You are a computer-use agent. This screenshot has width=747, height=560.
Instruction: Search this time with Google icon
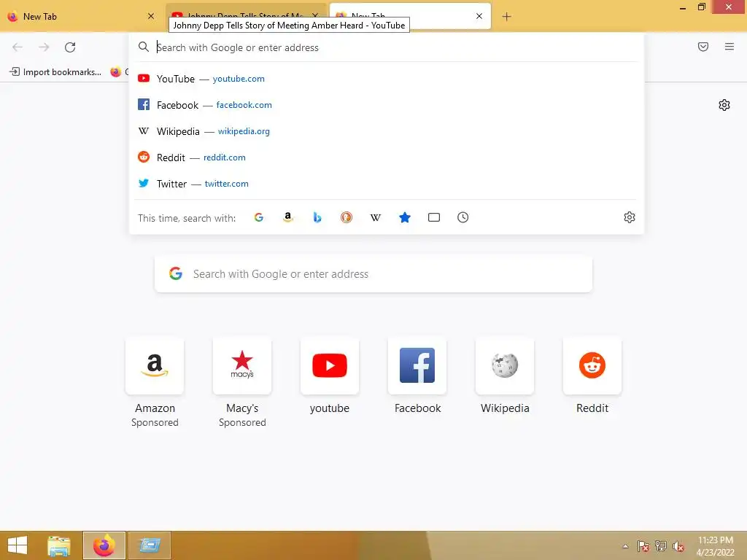point(259,217)
